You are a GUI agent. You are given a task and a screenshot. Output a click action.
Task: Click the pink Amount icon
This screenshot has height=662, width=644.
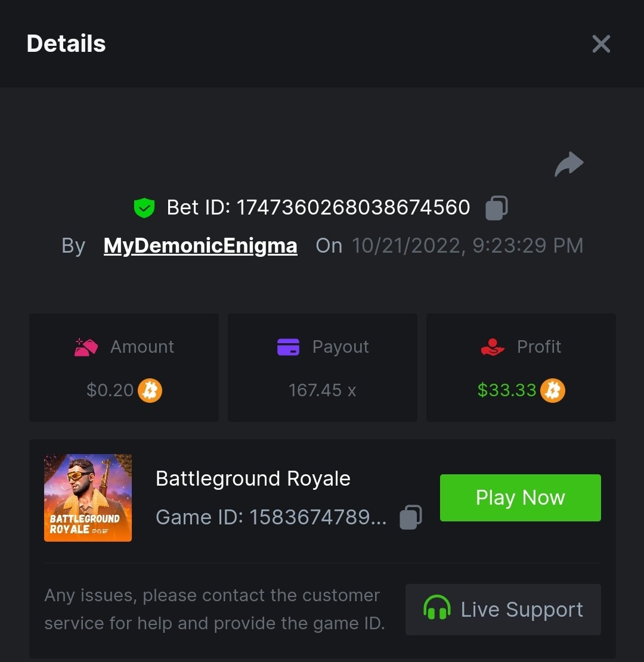[86, 347]
